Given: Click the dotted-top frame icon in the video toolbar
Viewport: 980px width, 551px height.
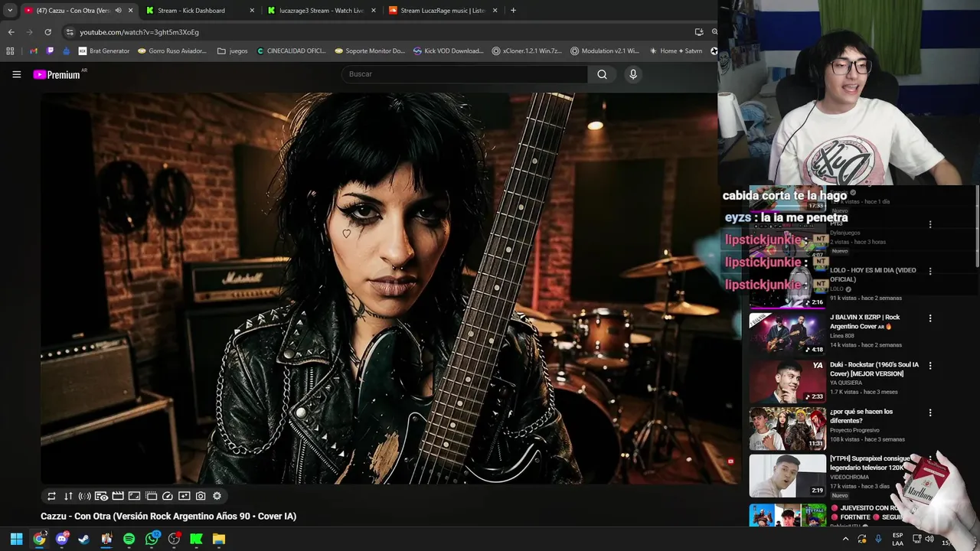Looking at the screenshot, I should coord(151,496).
